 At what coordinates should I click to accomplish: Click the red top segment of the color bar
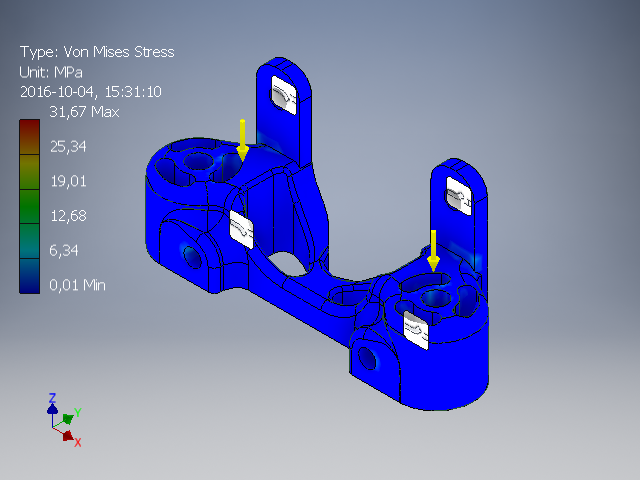(29, 137)
